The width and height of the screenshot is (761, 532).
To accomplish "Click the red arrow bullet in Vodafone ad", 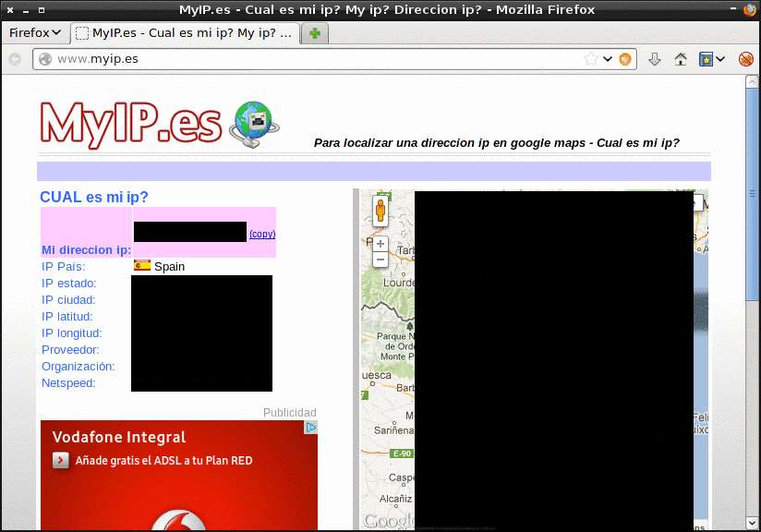I will [x=61, y=460].
